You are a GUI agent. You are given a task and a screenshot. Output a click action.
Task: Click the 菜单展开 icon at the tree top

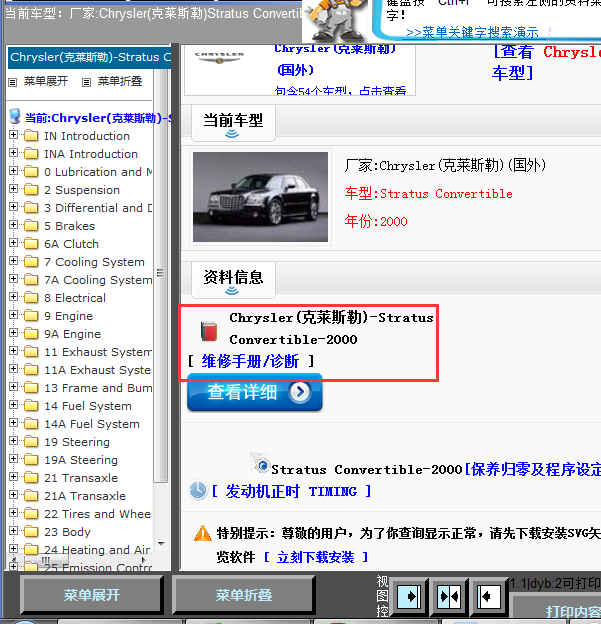pyautogui.click(x=13, y=82)
